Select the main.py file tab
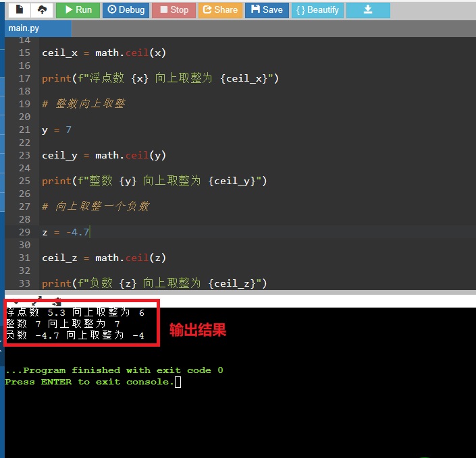Viewport: 476px width, 458px height. (x=38, y=28)
